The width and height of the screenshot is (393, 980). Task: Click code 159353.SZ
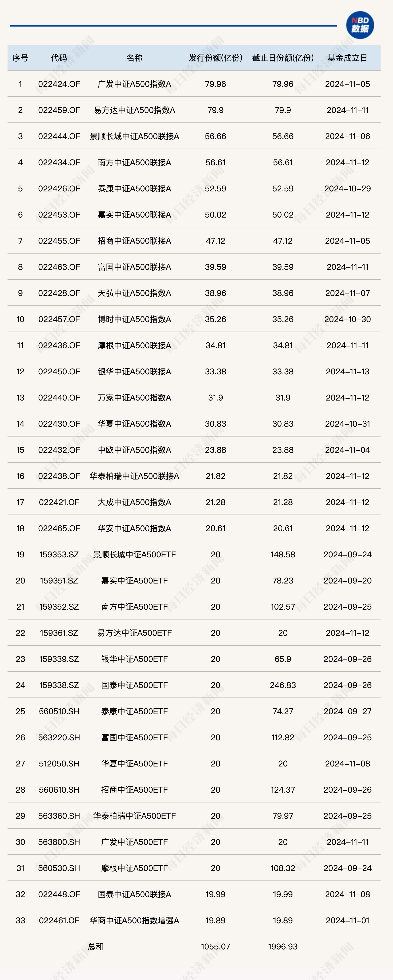point(59,554)
